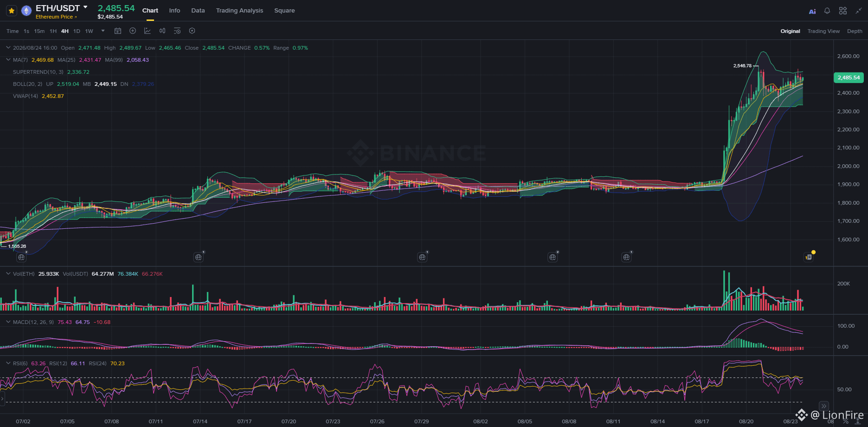This screenshot has height=427, width=868.
Task: Open the go-to-date calendar icon
Action: pos(118,31)
